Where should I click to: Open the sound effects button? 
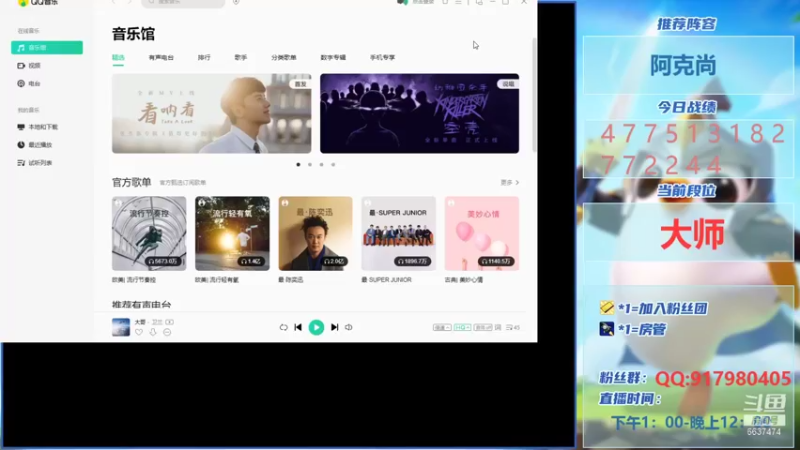[483, 328]
